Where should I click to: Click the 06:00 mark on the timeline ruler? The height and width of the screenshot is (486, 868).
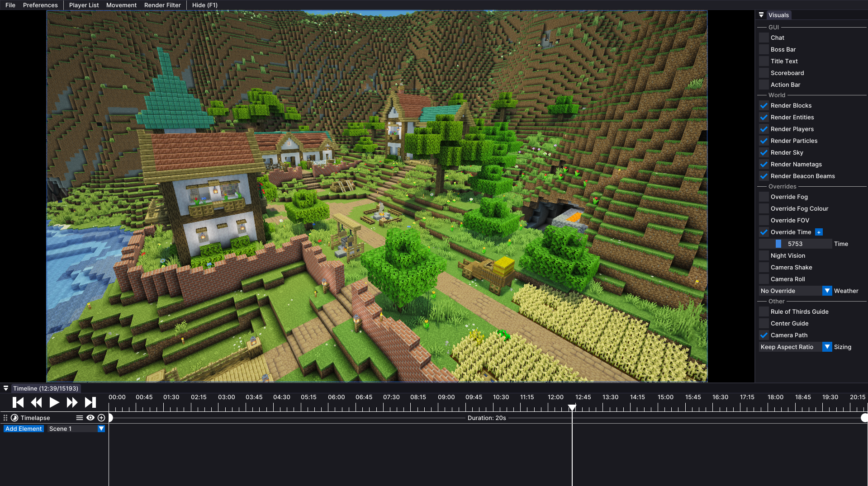click(x=337, y=397)
